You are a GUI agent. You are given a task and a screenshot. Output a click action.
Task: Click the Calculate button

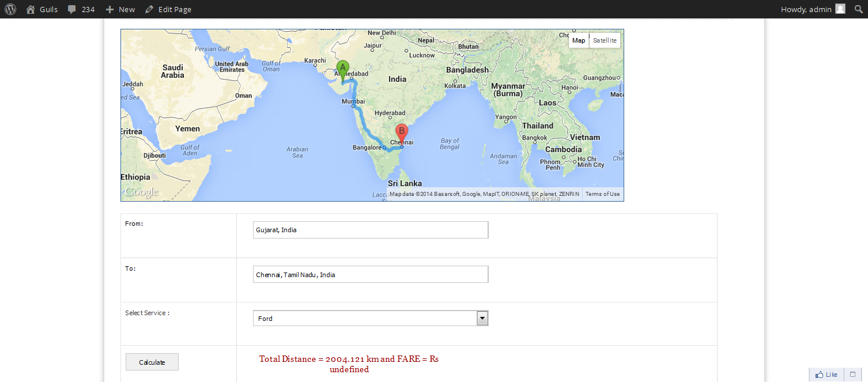[152, 362]
